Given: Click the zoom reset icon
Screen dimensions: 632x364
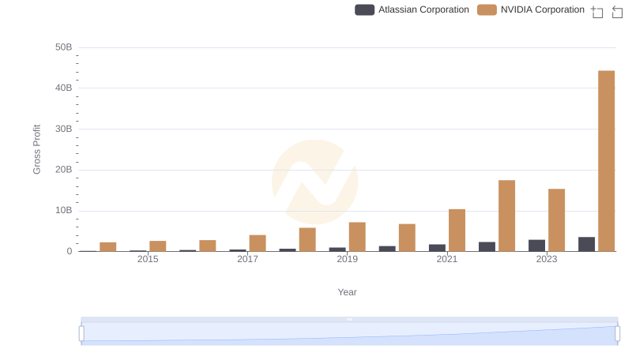Looking at the screenshot, I should point(617,12).
